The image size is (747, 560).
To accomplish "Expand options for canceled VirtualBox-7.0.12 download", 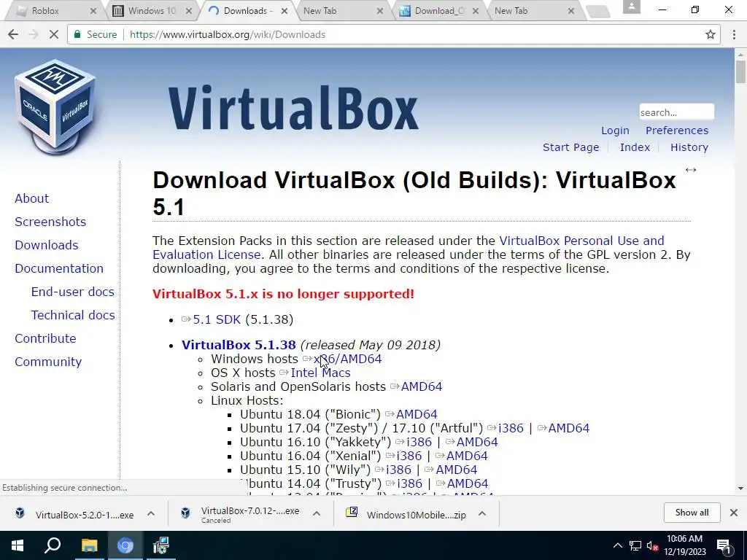I will coord(317,513).
